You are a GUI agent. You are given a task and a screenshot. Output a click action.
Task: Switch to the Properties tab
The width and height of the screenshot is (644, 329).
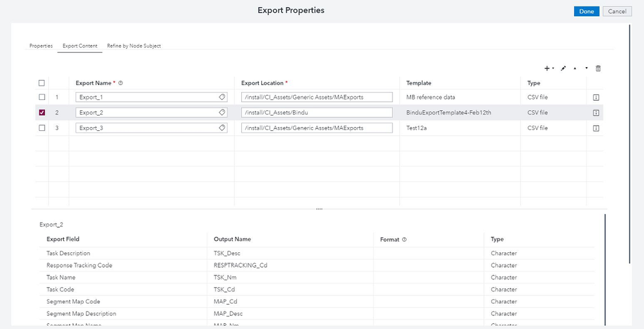tap(41, 46)
